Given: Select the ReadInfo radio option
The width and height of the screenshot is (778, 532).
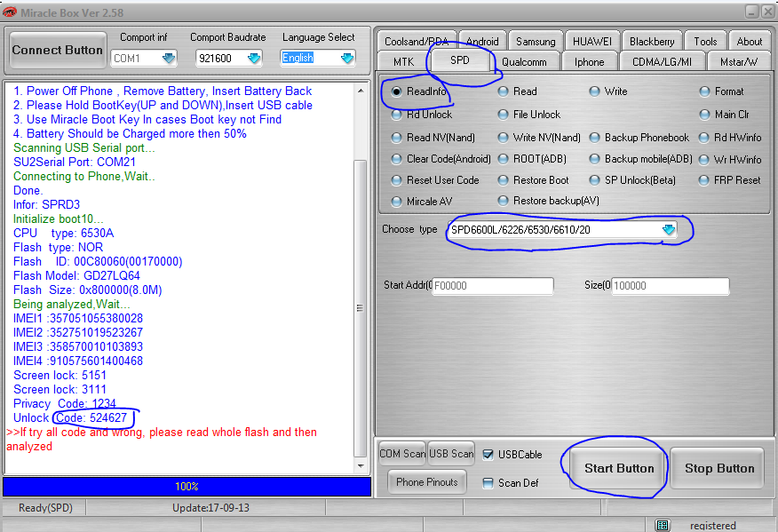Looking at the screenshot, I should coord(396,91).
